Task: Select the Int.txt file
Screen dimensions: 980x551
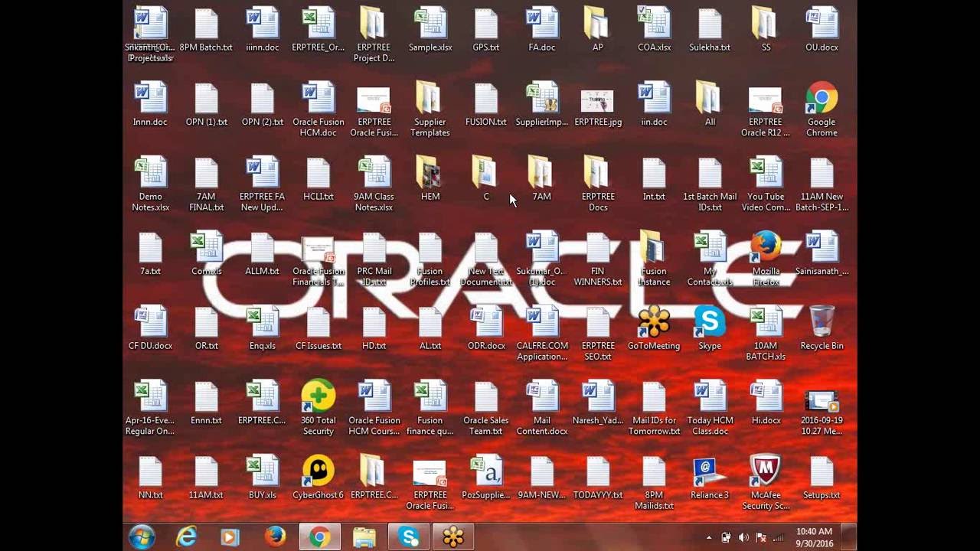Action: tap(654, 180)
